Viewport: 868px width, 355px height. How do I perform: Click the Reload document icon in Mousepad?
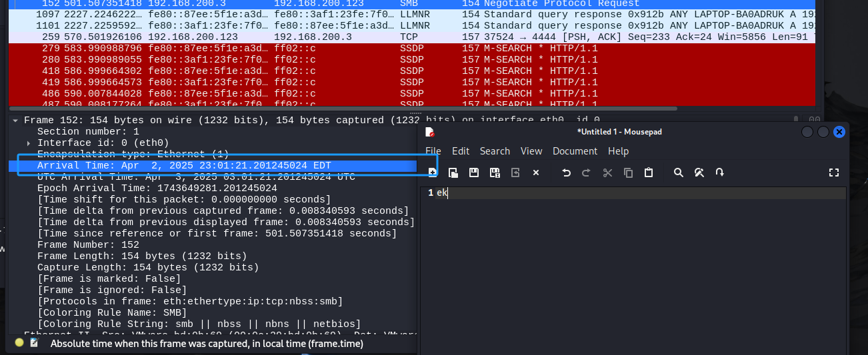pos(515,173)
